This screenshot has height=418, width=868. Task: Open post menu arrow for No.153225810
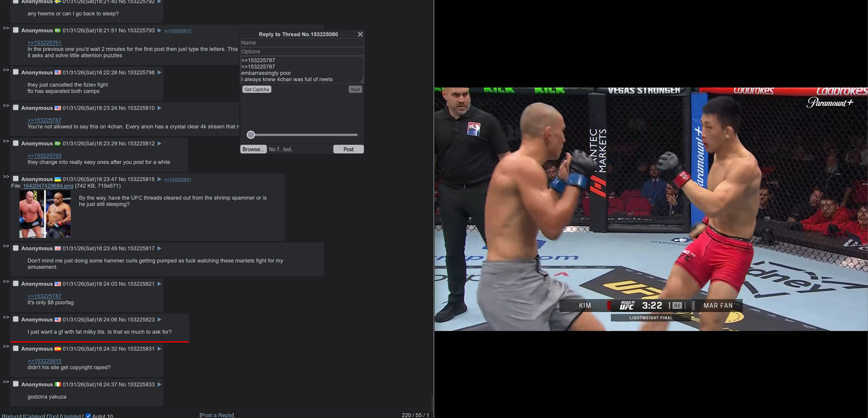(159, 108)
